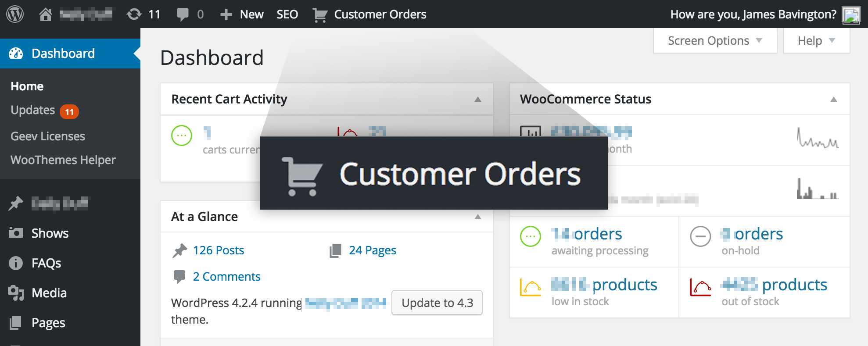Screen dimensions: 868x346
Task: Open the 2 Comments link
Action: 227,277
